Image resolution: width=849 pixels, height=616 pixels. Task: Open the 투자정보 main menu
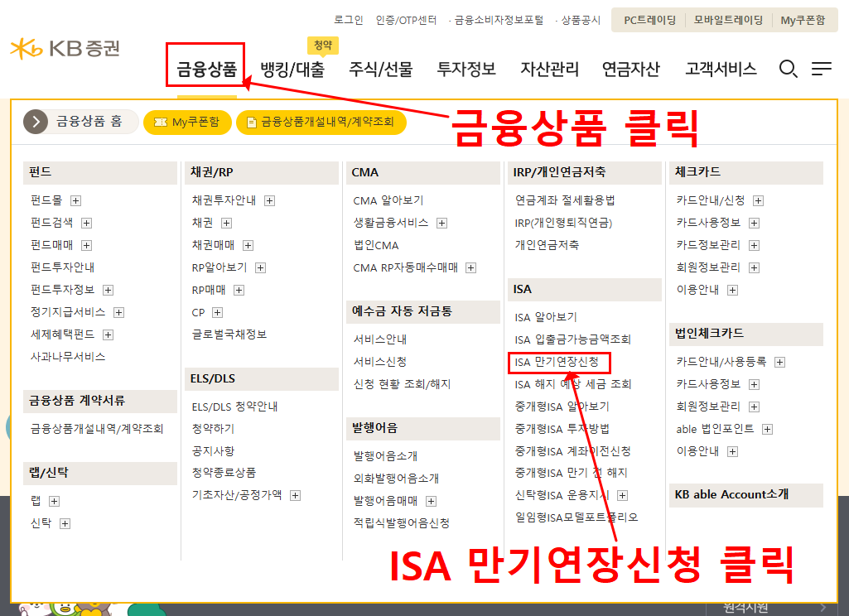tap(466, 69)
